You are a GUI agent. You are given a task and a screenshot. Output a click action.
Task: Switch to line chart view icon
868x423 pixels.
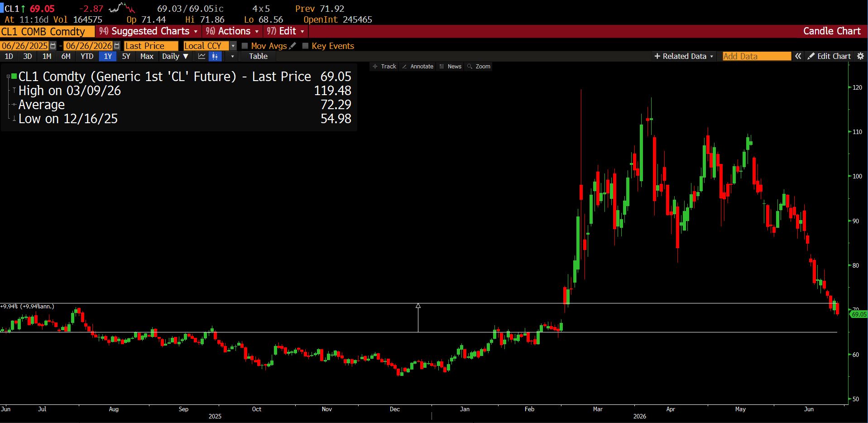201,56
